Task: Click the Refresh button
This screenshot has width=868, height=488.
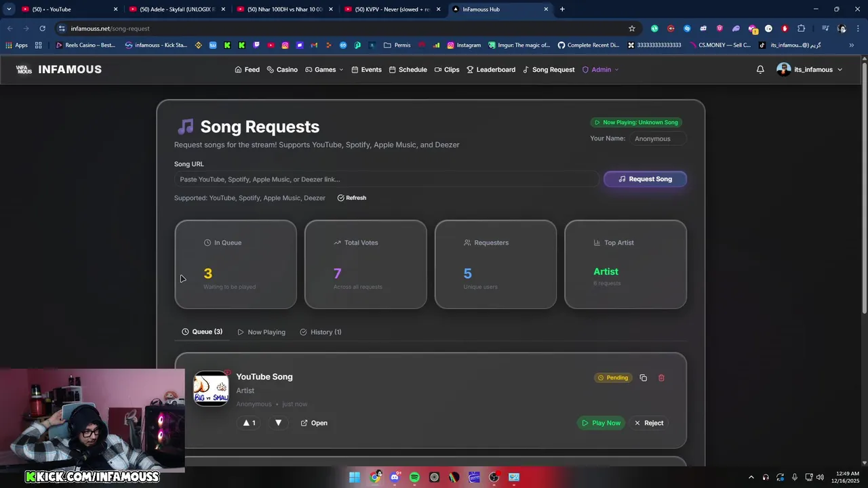Action: [352, 198]
